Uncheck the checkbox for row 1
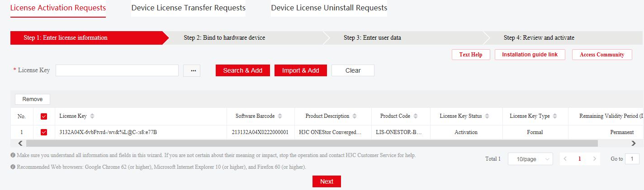 (x=44, y=132)
